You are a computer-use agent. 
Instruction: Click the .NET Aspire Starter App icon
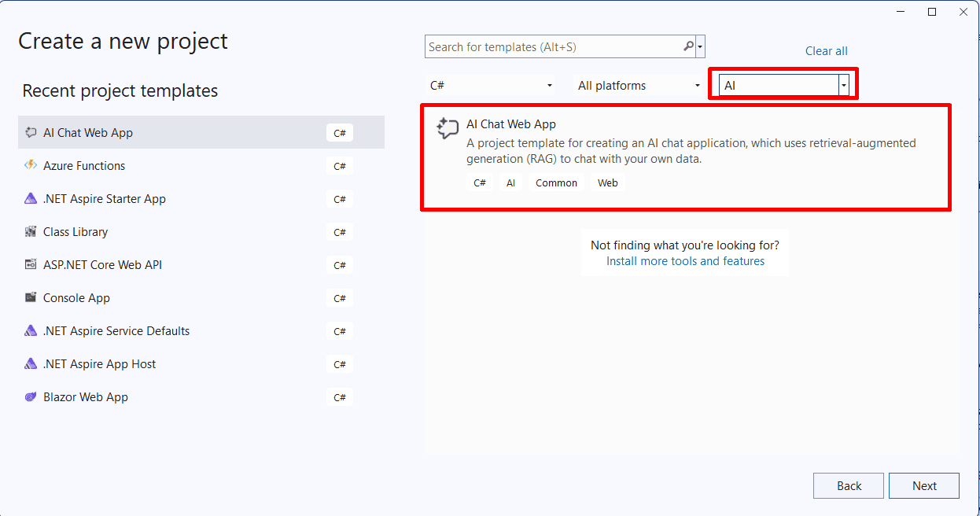coord(31,198)
